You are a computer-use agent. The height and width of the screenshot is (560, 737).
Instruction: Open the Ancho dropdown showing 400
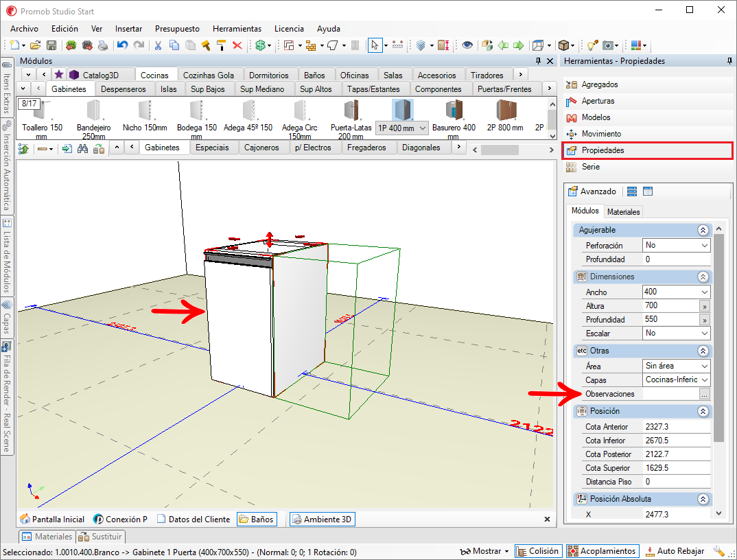click(x=705, y=292)
